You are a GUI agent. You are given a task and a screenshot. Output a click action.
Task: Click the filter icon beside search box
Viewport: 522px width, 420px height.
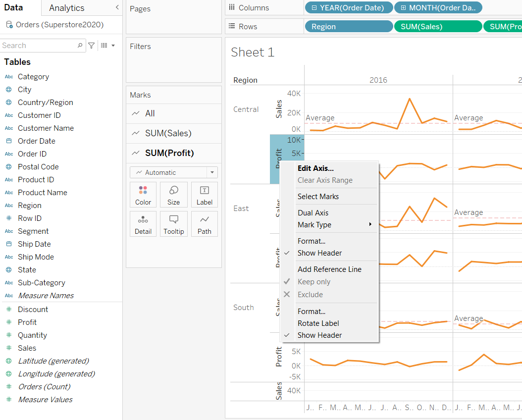coord(92,46)
